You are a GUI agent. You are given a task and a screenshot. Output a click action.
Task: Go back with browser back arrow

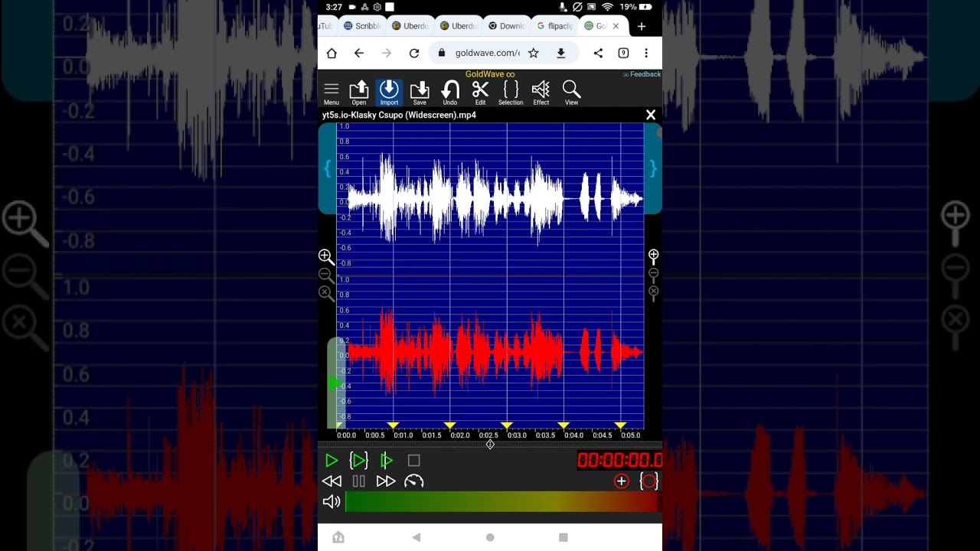(359, 53)
